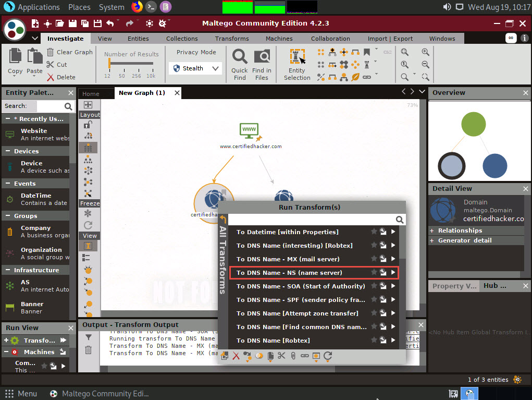Expand Relationships in Detail View

(432, 231)
